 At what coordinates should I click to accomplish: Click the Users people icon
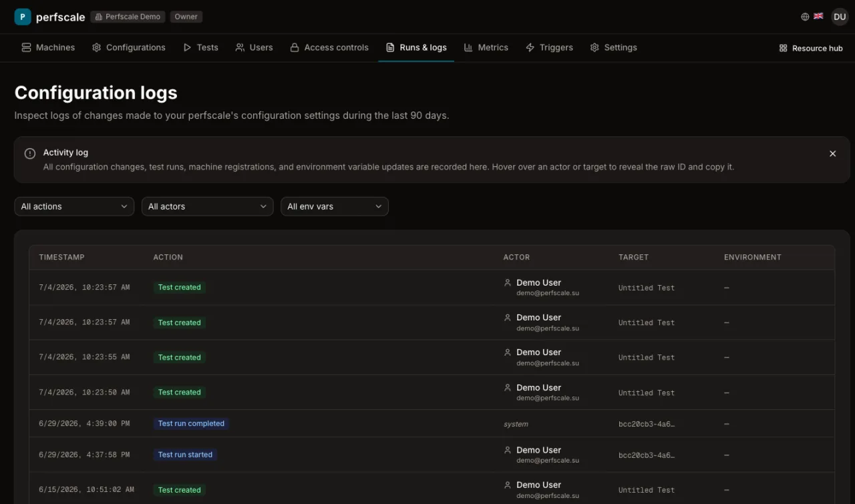pyautogui.click(x=240, y=47)
